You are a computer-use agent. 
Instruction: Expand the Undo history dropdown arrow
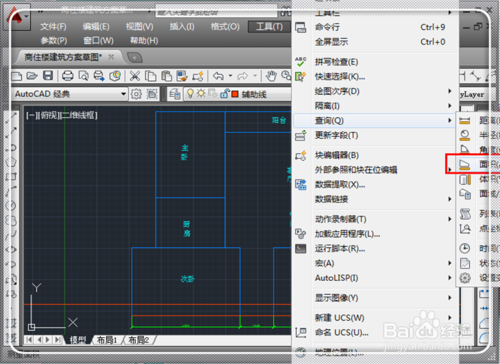[x=230, y=76]
